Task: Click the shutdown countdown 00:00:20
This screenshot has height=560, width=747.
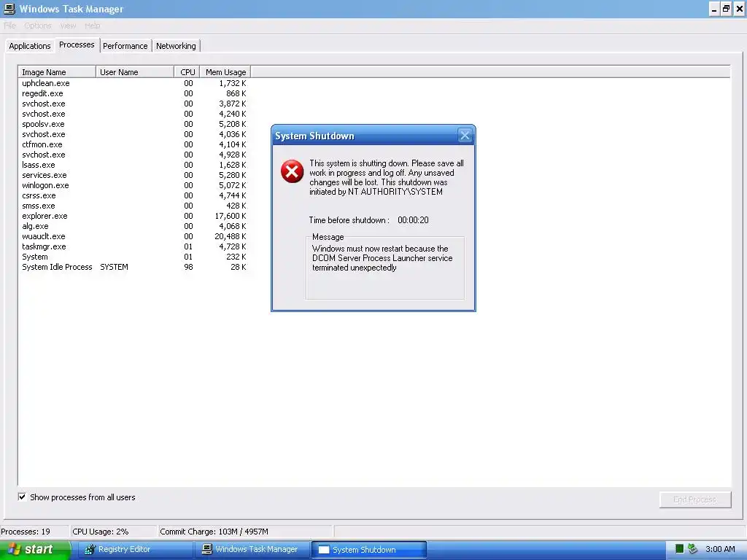Action: 413,220
